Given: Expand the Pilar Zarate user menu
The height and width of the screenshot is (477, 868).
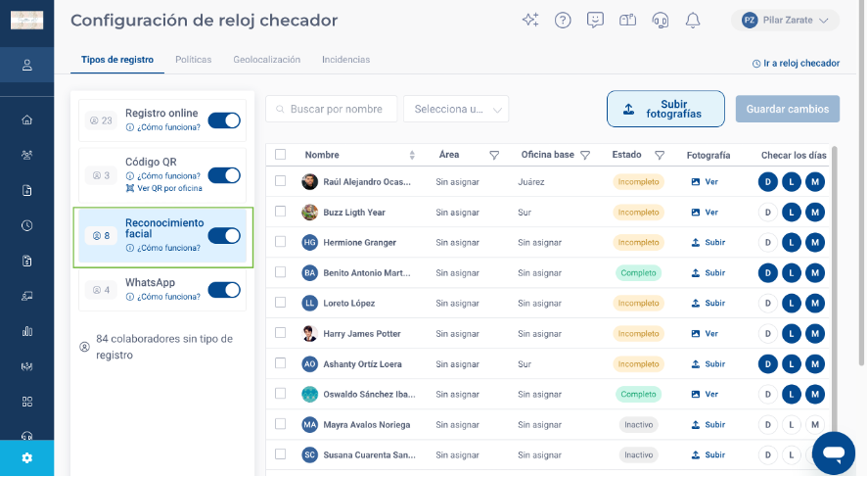Looking at the screenshot, I should click(x=785, y=21).
